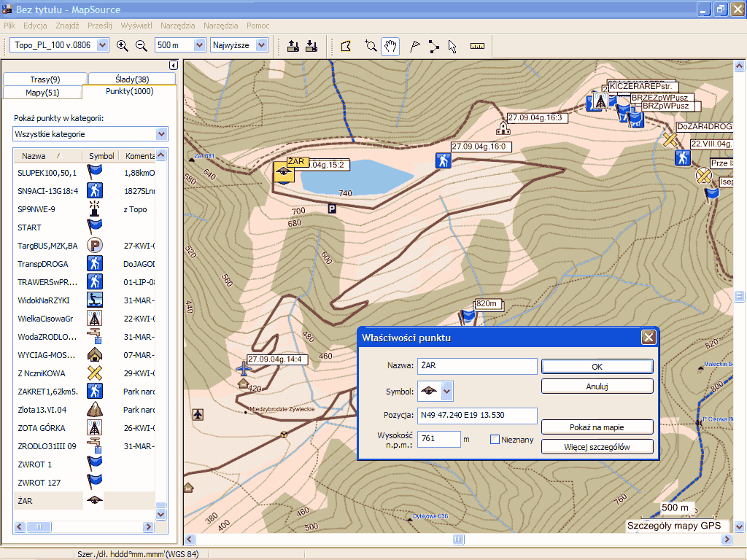The width and height of the screenshot is (747, 560).
Task: Select the ZOTA GÓRKA waypoint row
Action: tap(85, 427)
